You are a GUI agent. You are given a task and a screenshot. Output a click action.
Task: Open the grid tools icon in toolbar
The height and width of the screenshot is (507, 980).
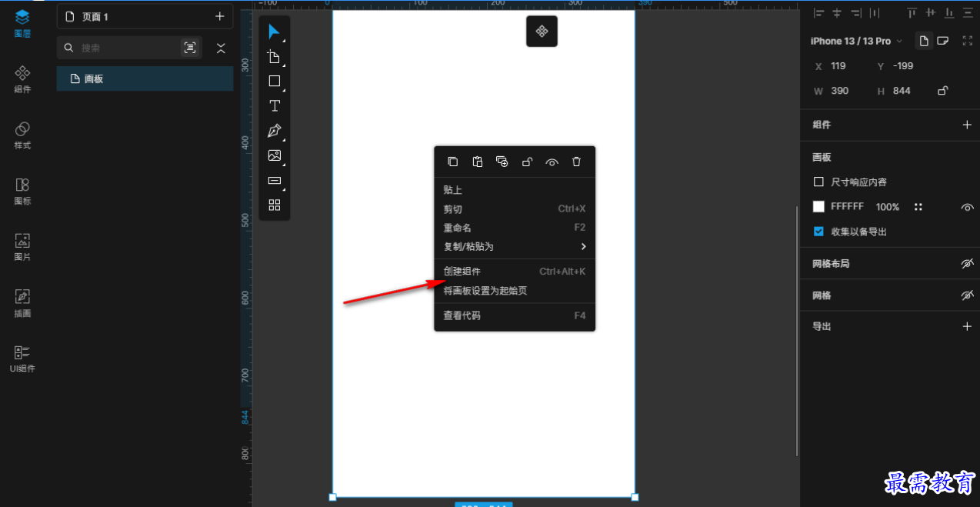[275, 205]
